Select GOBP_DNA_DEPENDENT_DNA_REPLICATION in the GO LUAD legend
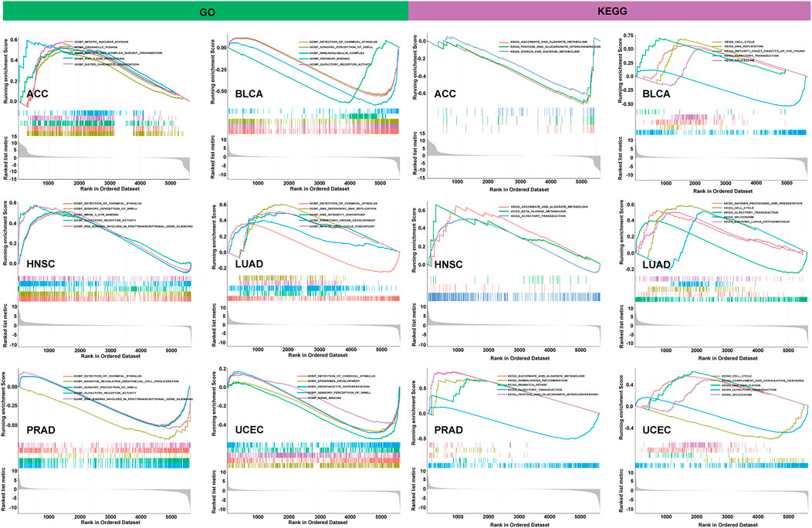The image size is (812, 528). (343, 209)
